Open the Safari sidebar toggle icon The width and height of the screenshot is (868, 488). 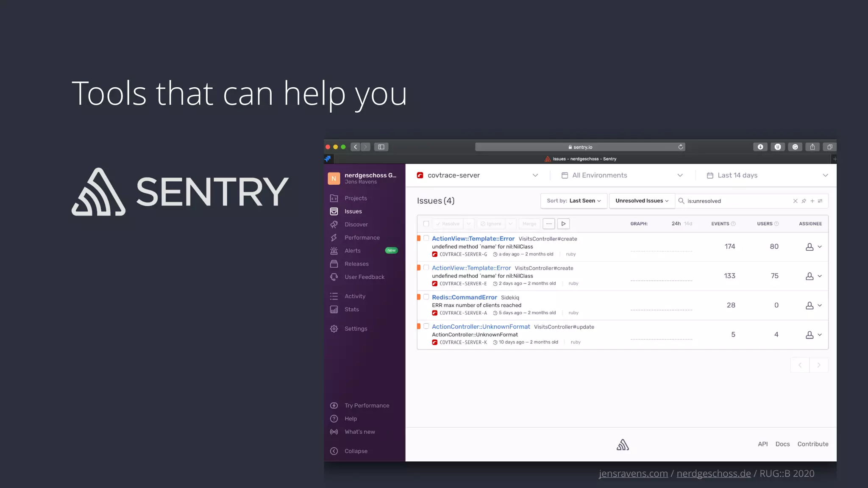(381, 147)
